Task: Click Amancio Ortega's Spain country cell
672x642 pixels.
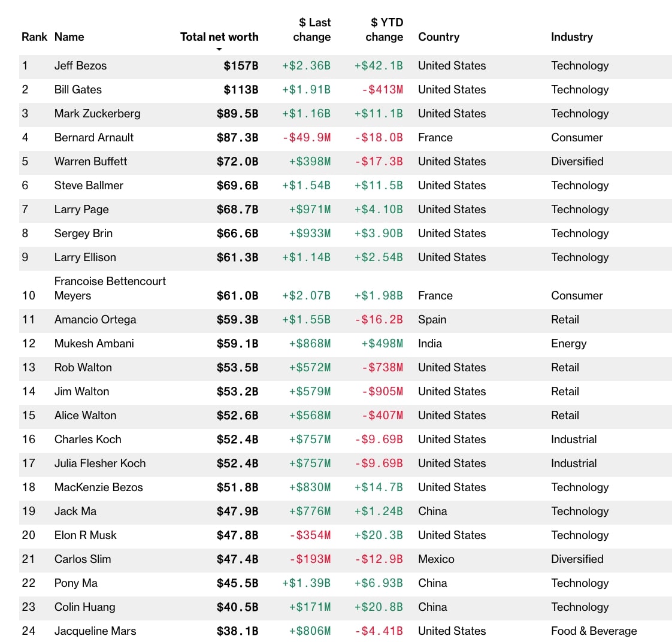Action: click(432, 319)
